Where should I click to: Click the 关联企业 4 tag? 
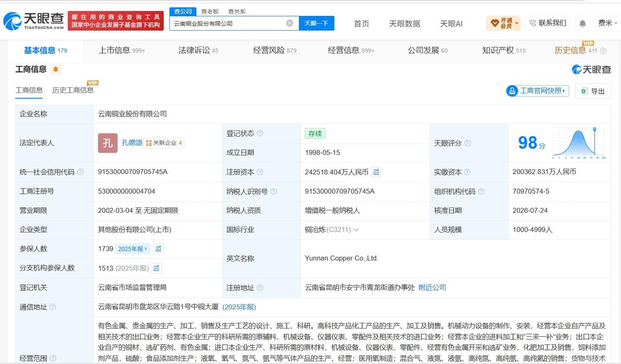(x=164, y=143)
